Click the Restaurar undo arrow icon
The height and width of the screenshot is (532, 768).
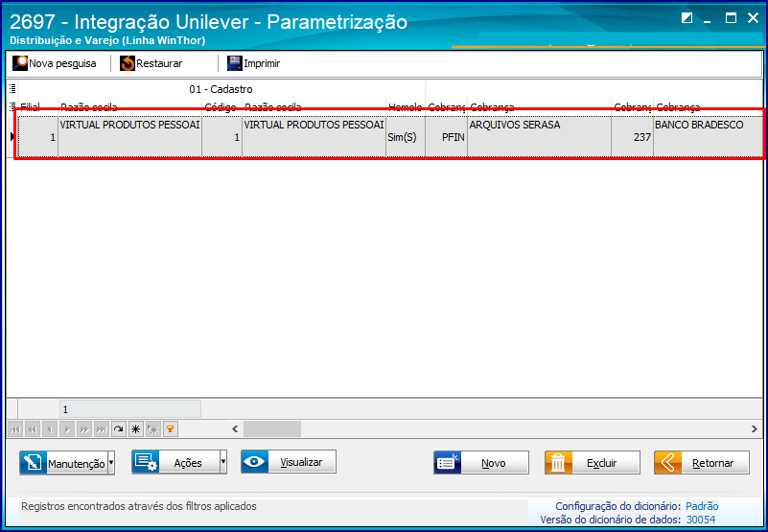(128, 63)
